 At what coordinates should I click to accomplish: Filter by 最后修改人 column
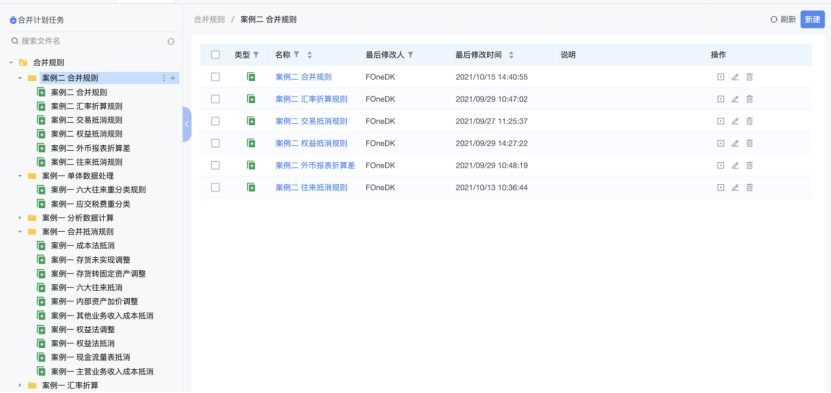(410, 55)
